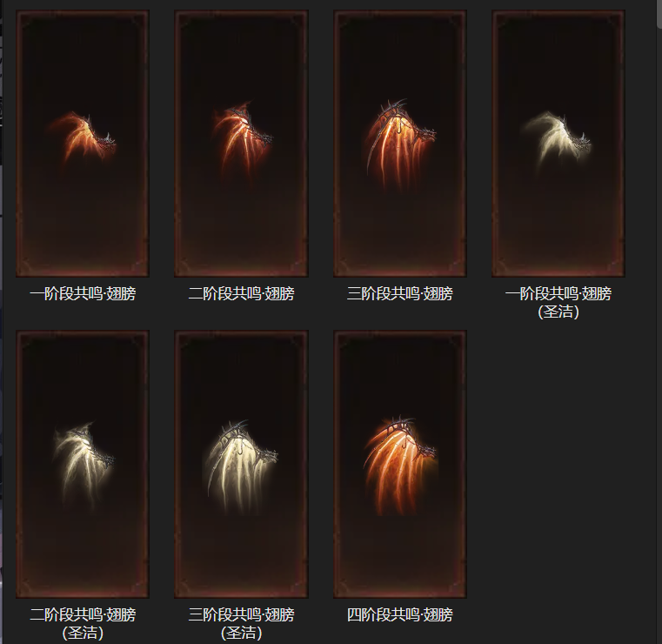Click the 一阶段共鸣·翅膀 text label
This screenshot has width=662, height=644.
(83, 293)
